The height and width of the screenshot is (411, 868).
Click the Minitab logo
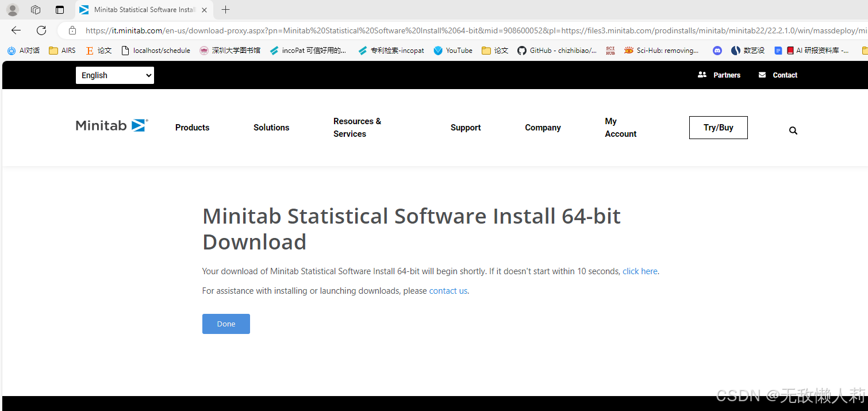coord(111,125)
